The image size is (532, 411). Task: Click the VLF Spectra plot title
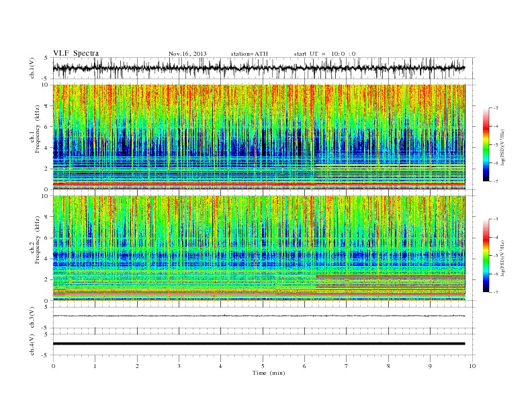click(x=76, y=53)
